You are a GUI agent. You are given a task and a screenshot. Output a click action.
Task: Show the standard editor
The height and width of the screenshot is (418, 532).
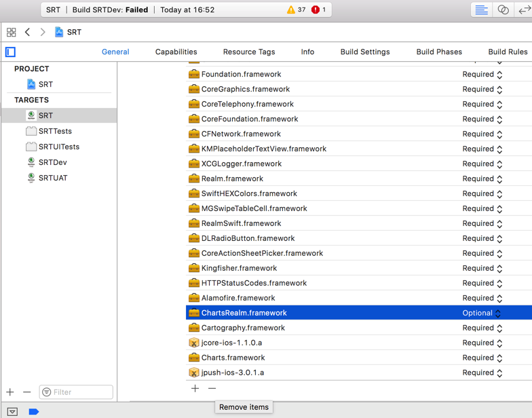482,9
